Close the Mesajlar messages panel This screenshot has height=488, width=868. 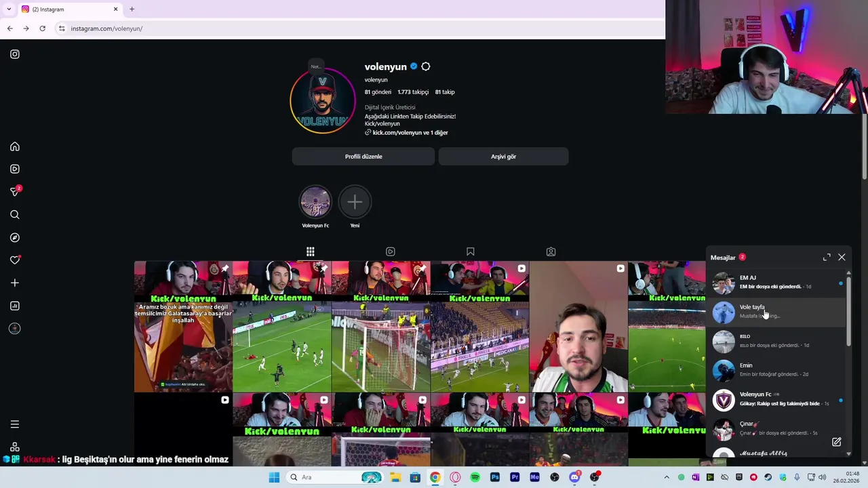842,258
